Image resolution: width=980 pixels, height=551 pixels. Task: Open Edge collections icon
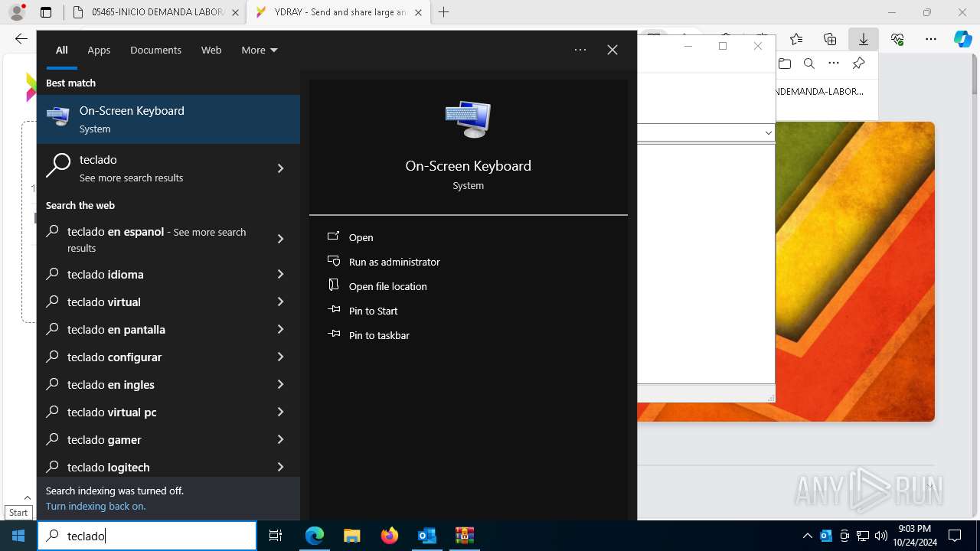point(830,39)
